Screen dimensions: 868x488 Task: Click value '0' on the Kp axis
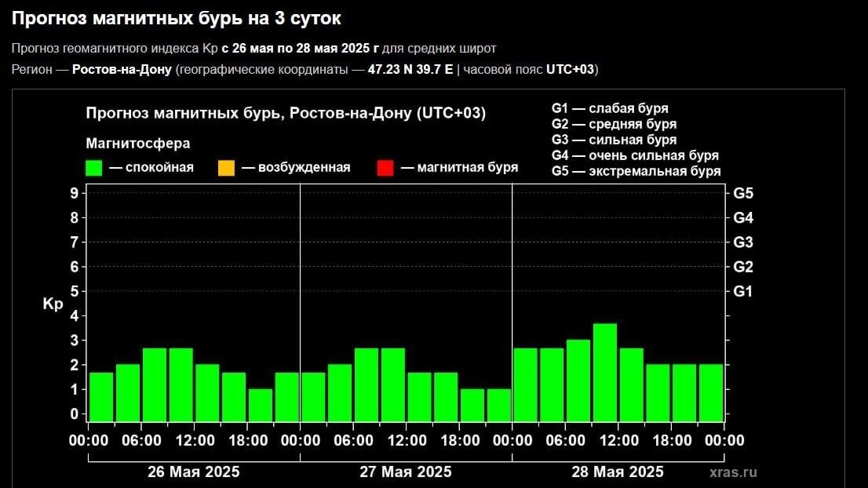(x=75, y=414)
